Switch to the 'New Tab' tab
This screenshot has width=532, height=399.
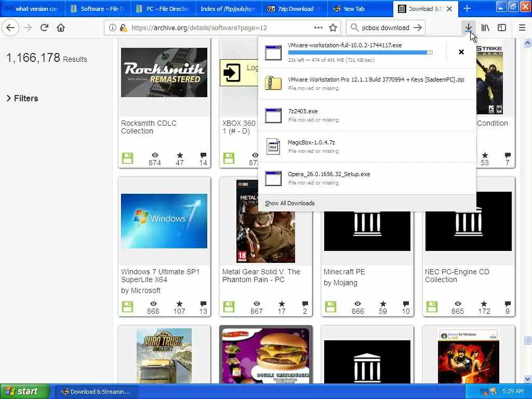click(361, 9)
